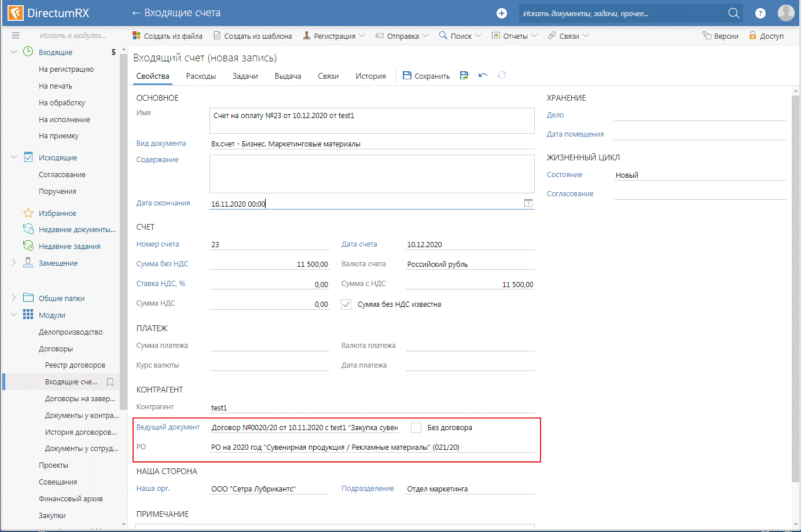The image size is (801, 532).
Task: Collapse the Исходящие tree section
Action: pyautogui.click(x=14, y=157)
